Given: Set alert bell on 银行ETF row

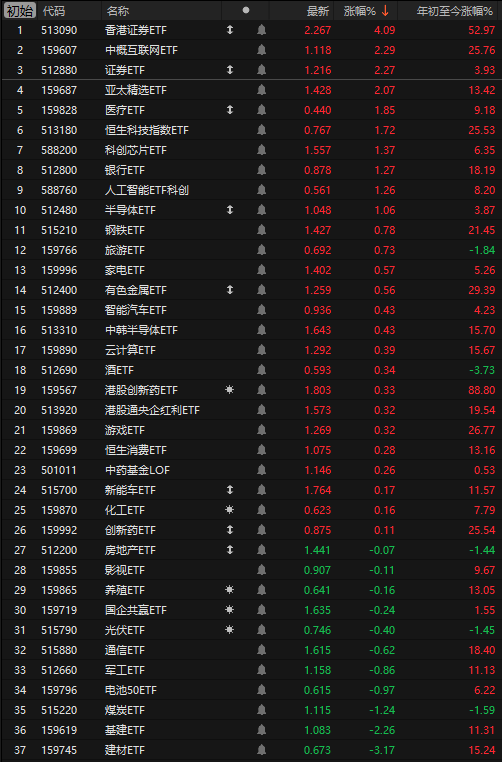Looking at the screenshot, I should (261, 170).
